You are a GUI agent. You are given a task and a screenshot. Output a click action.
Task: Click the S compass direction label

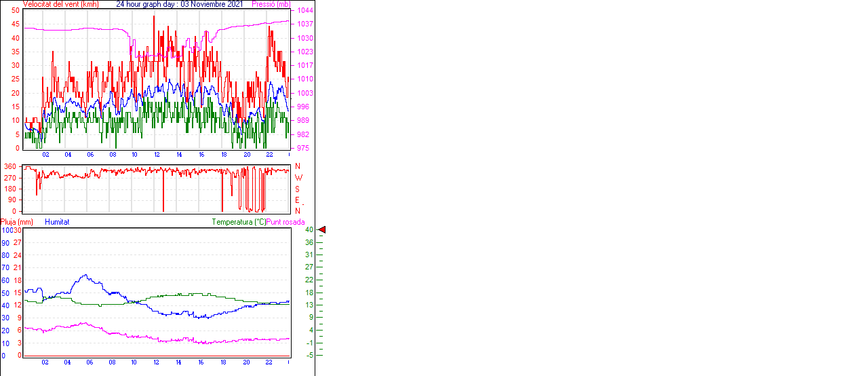[298, 189]
